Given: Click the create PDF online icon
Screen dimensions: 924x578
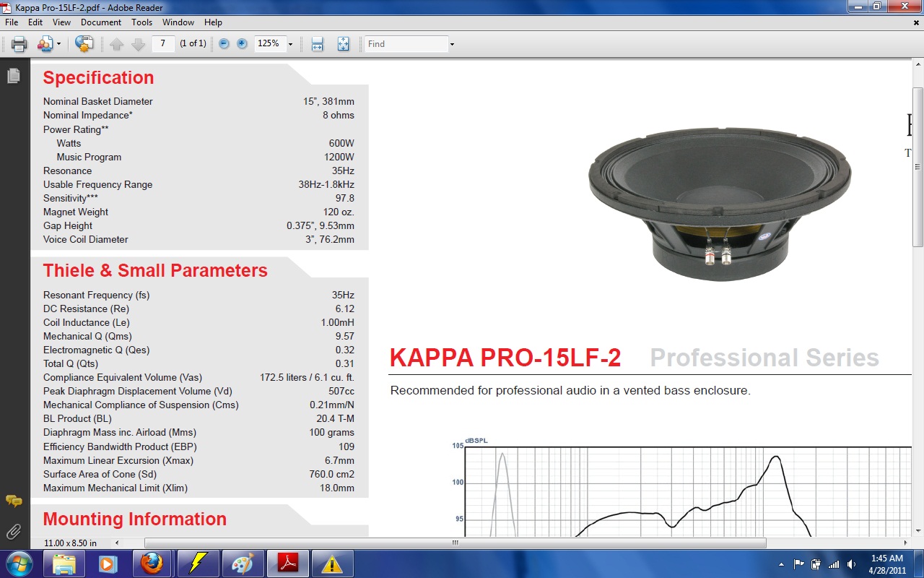Looking at the screenshot, I should pos(84,44).
